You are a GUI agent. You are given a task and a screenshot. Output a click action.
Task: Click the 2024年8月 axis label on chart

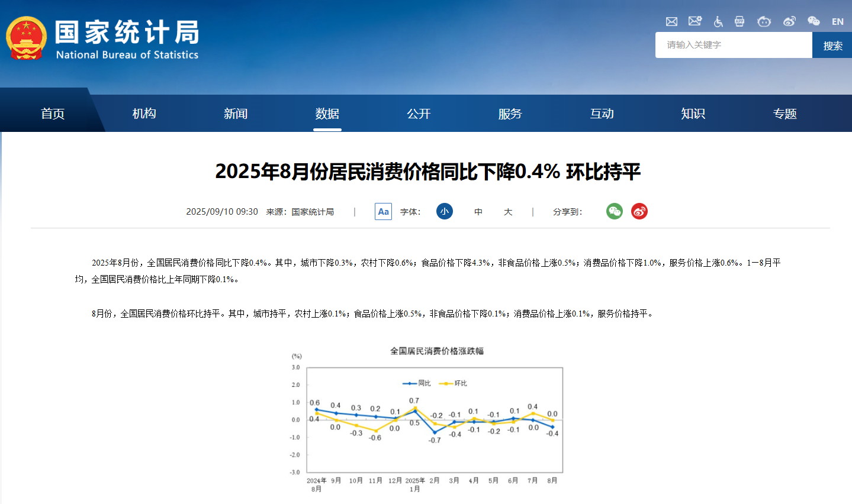click(x=317, y=484)
